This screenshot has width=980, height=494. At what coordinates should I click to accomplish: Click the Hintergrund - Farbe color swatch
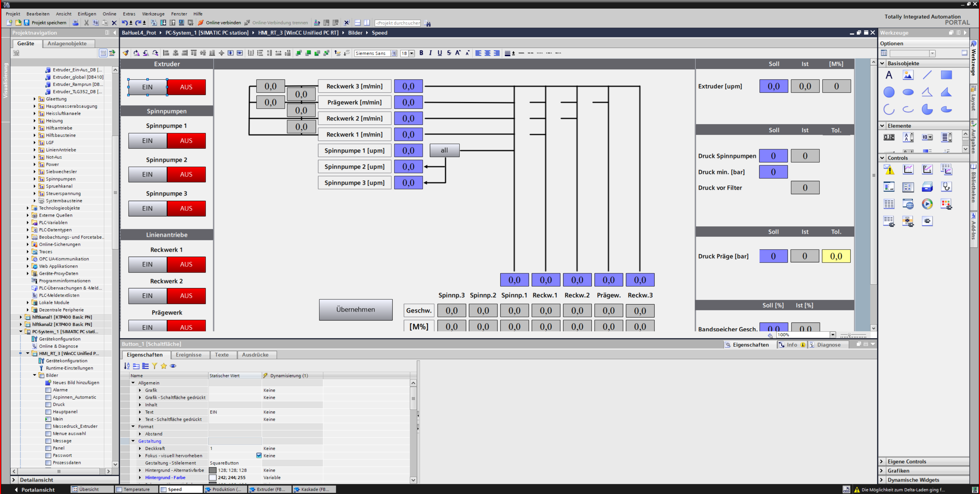(x=213, y=477)
